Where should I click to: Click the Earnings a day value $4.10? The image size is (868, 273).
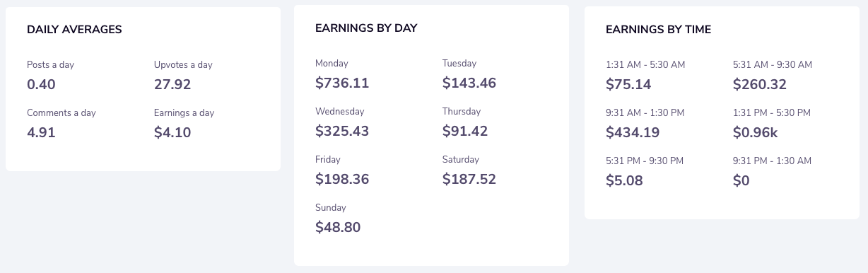pyautogui.click(x=172, y=133)
